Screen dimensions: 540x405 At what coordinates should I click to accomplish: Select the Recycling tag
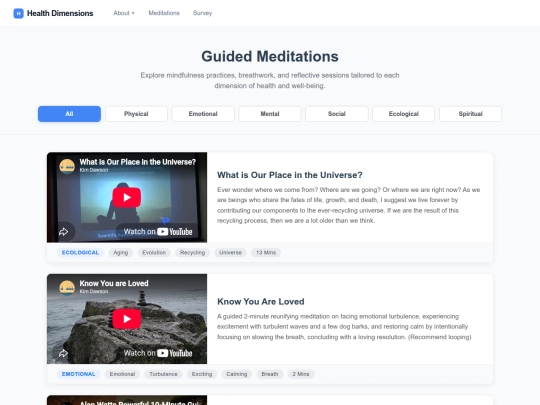click(x=193, y=252)
